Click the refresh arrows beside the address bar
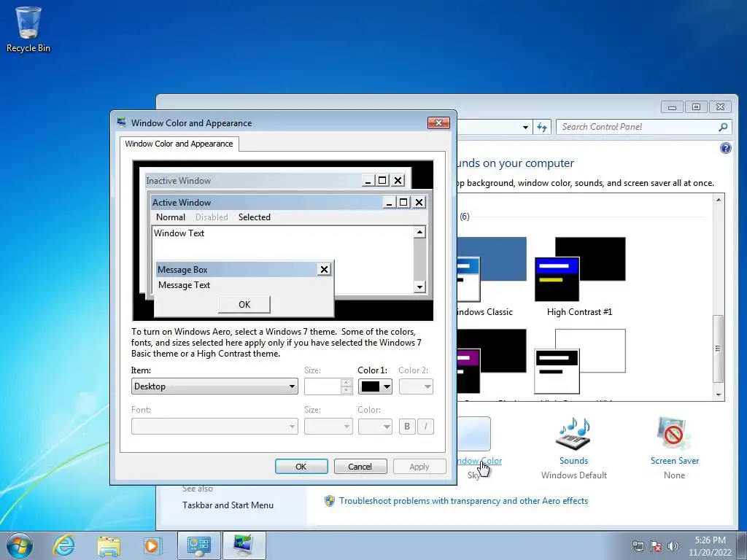The width and height of the screenshot is (747, 560). [x=542, y=127]
